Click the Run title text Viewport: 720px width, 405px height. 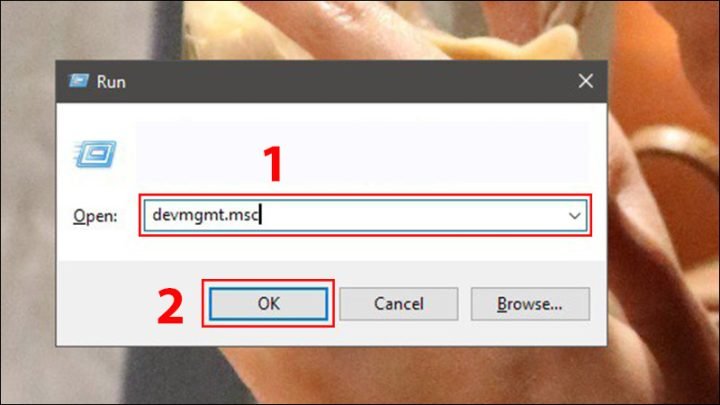[111, 82]
